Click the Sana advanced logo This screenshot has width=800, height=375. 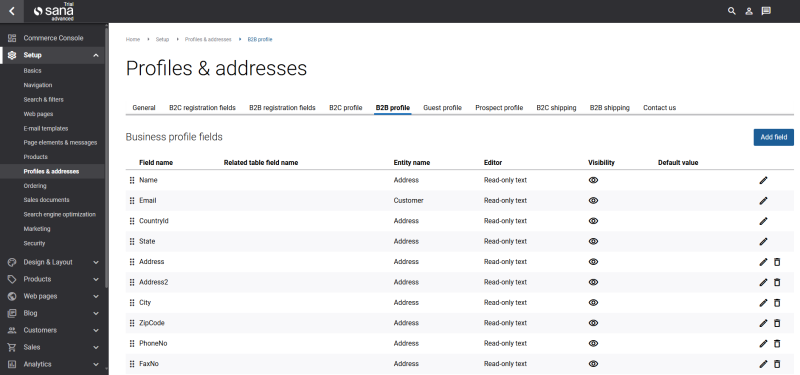[x=54, y=11]
